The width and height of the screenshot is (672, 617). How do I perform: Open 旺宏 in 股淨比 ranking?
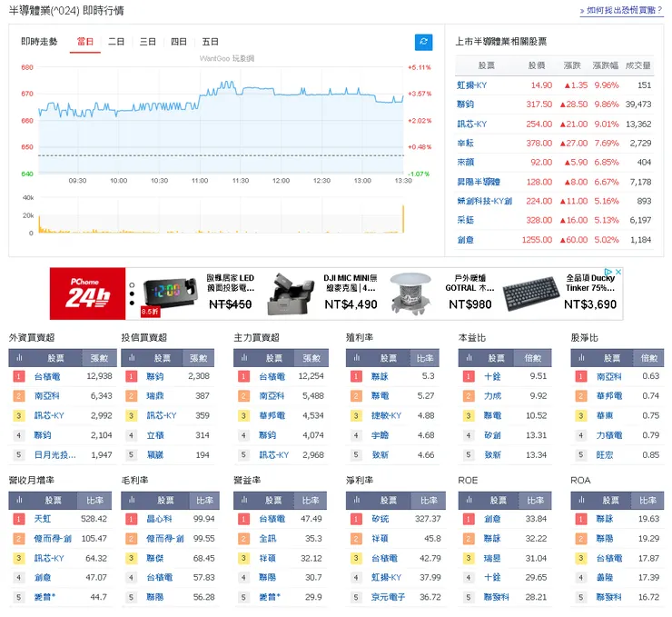click(604, 455)
